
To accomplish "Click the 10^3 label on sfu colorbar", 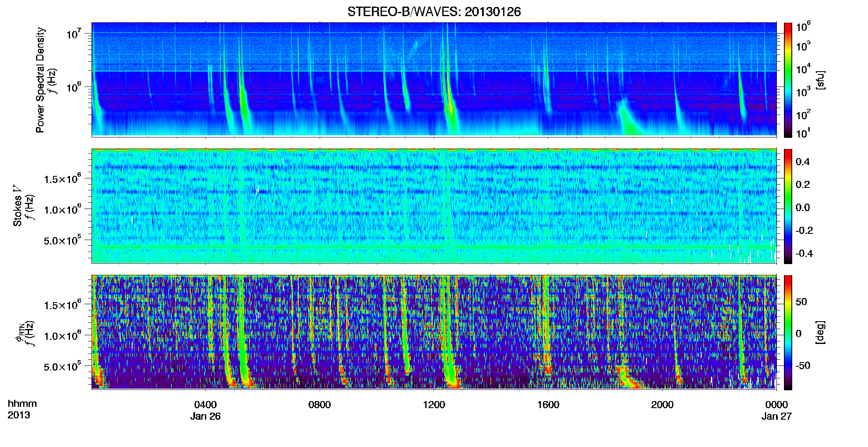I will (803, 92).
